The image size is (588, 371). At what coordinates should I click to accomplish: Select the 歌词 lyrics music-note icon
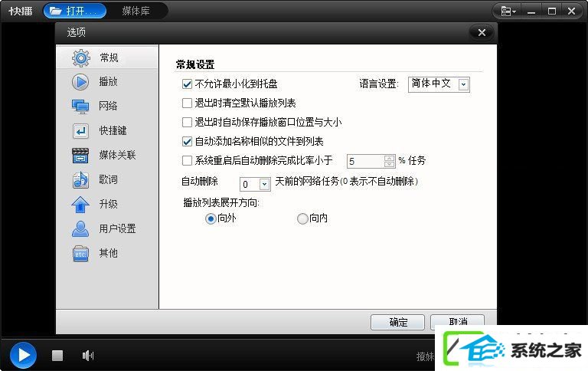(80, 180)
